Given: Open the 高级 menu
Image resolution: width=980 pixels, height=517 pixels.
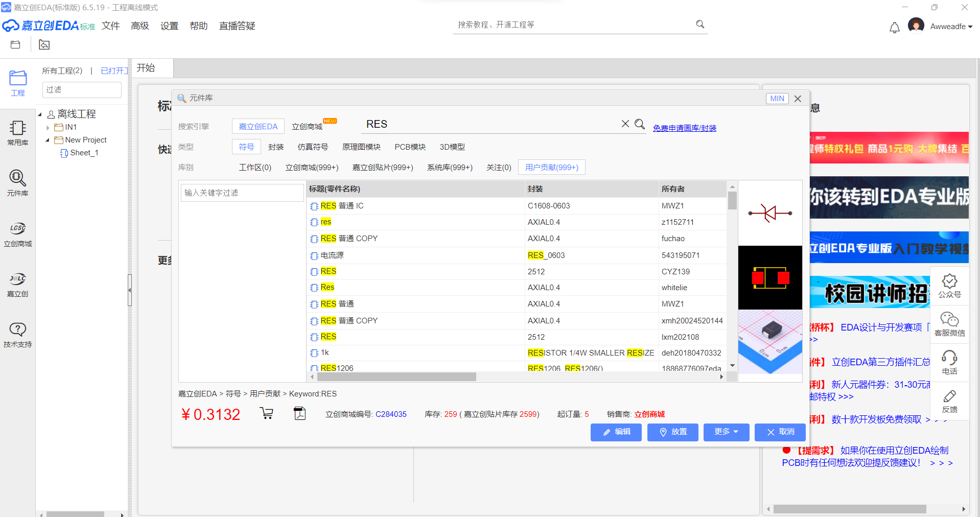Looking at the screenshot, I should tap(140, 26).
